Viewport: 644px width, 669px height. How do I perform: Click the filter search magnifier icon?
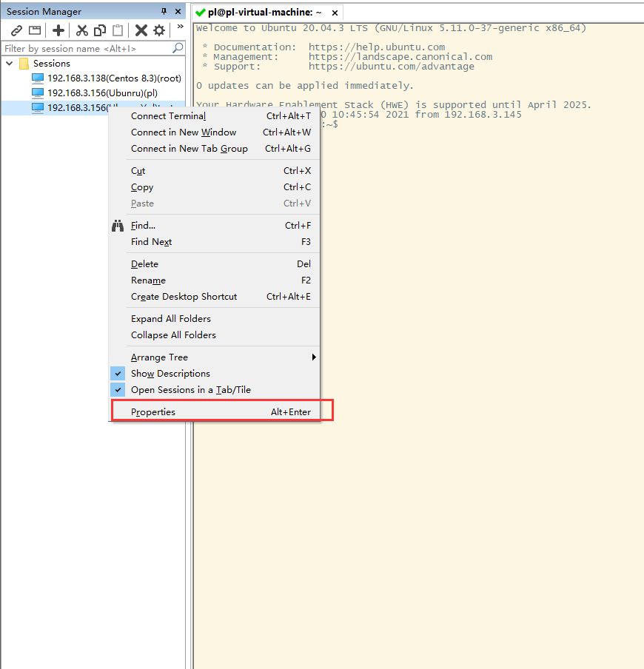pos(178,48)
